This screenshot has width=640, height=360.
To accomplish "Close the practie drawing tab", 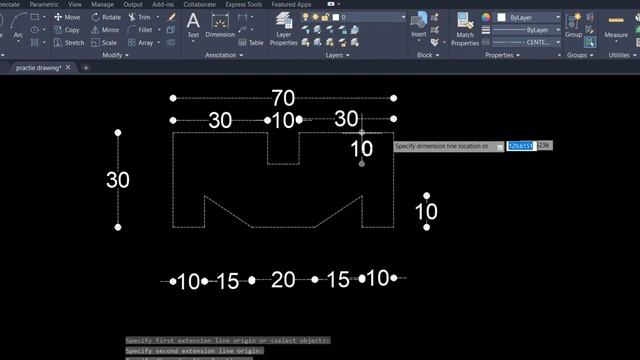I will 68,67.
